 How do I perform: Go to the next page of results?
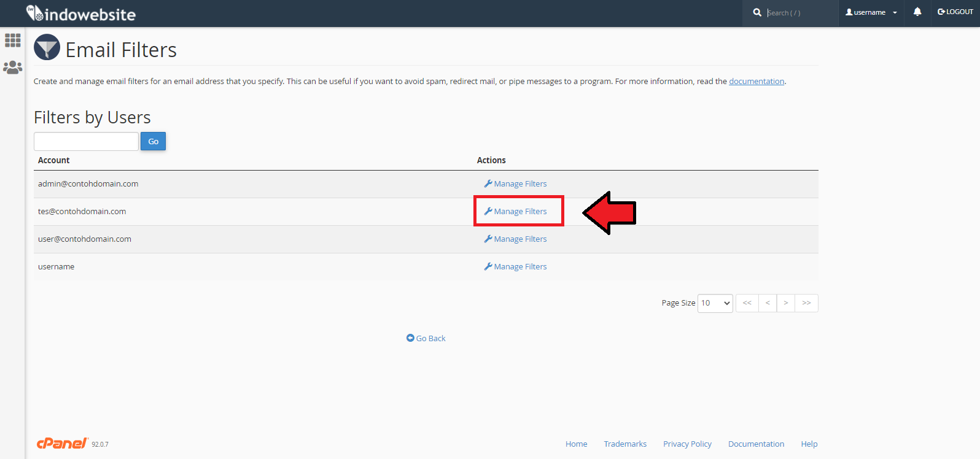coord(785,303)
